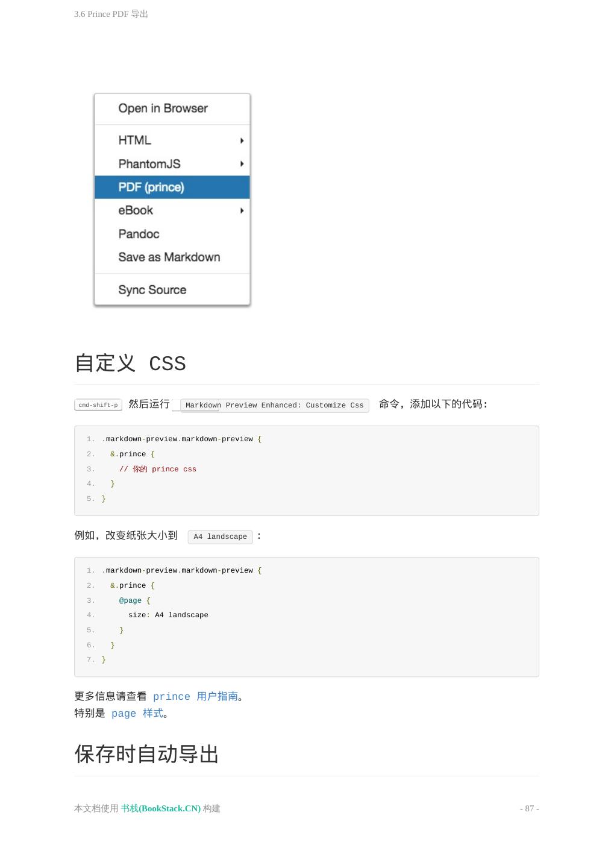Open the page 样式 link

click(137, 714)
